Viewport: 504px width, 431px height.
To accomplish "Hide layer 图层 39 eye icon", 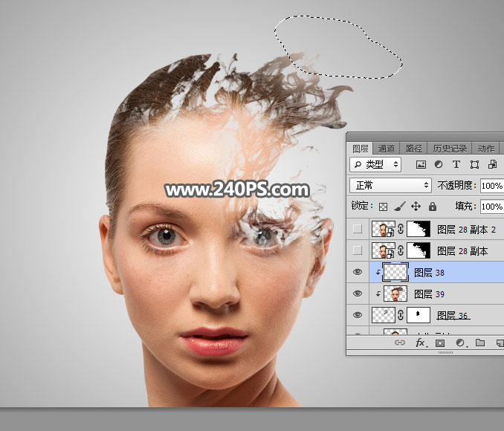I will 358,294.
